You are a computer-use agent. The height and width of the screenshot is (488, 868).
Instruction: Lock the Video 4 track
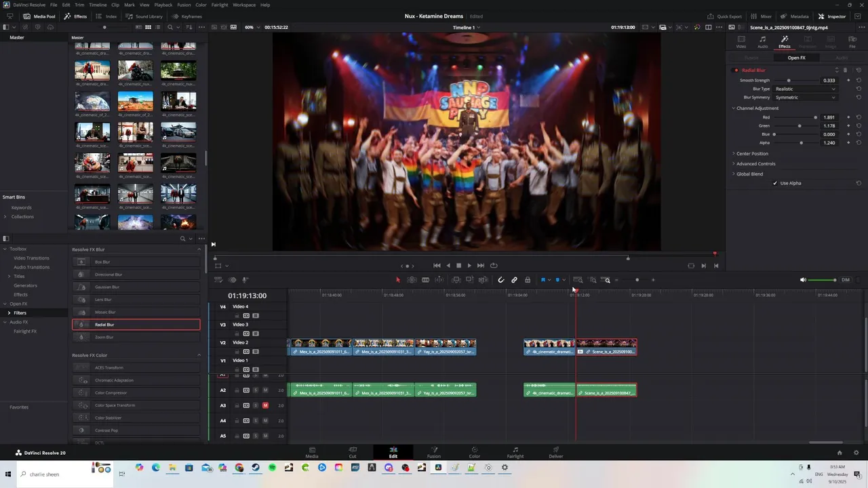237,316
